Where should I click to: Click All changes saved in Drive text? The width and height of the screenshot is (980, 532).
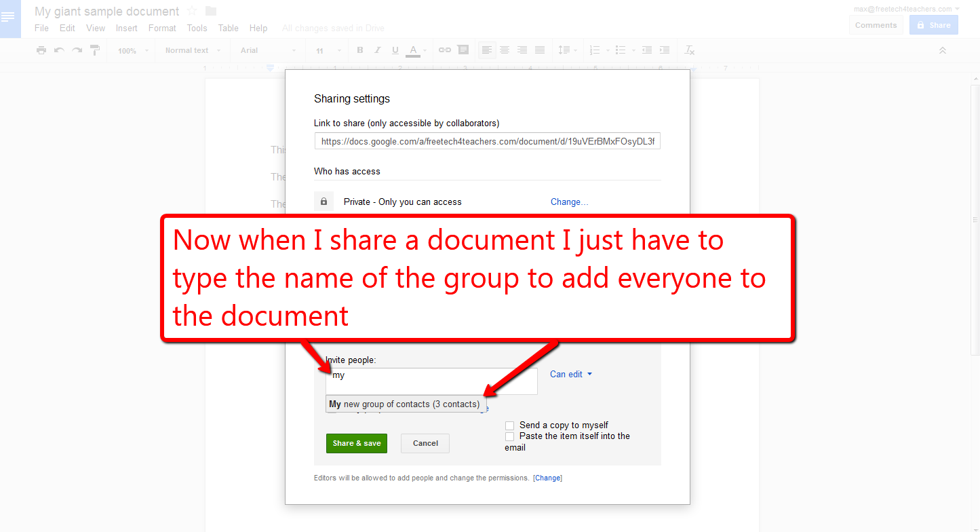[333, 28]
